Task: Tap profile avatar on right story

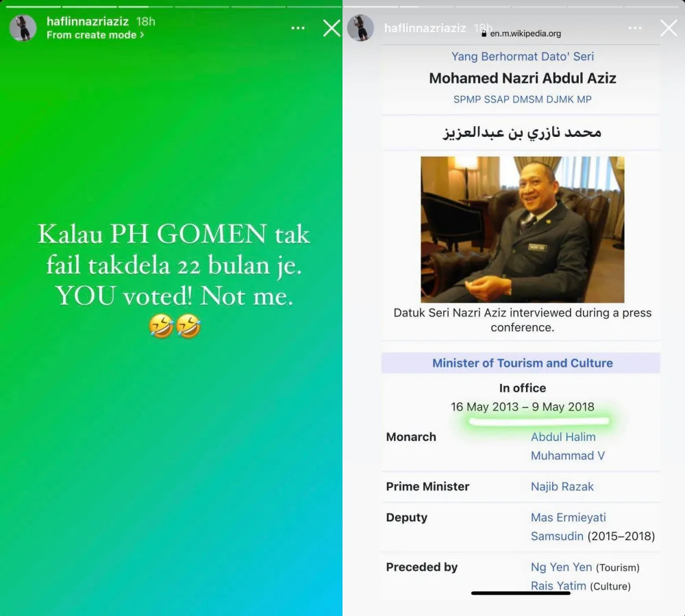Action: click(360, 28)
